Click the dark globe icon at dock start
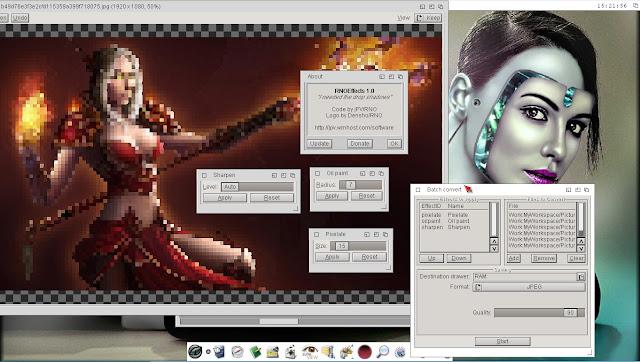Viewport: 640px width, 362px height. (195, 351)
